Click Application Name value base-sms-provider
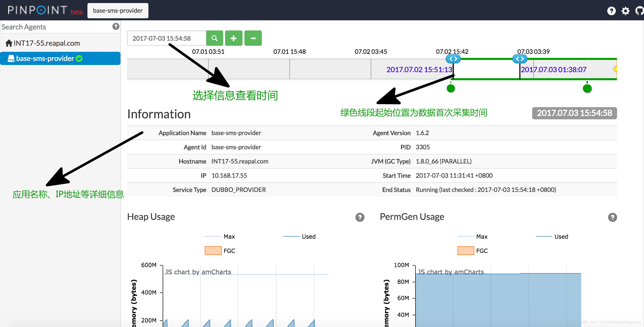644x327 pixels. point(236,133)
